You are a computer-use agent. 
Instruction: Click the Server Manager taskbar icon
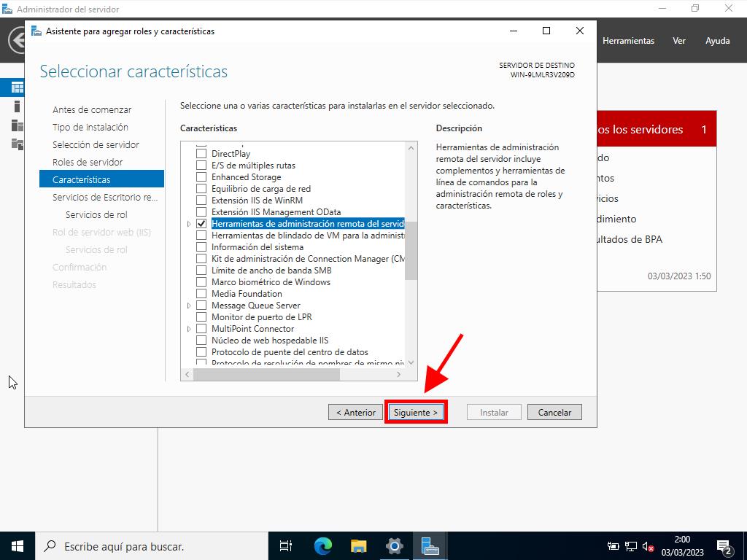430,546
